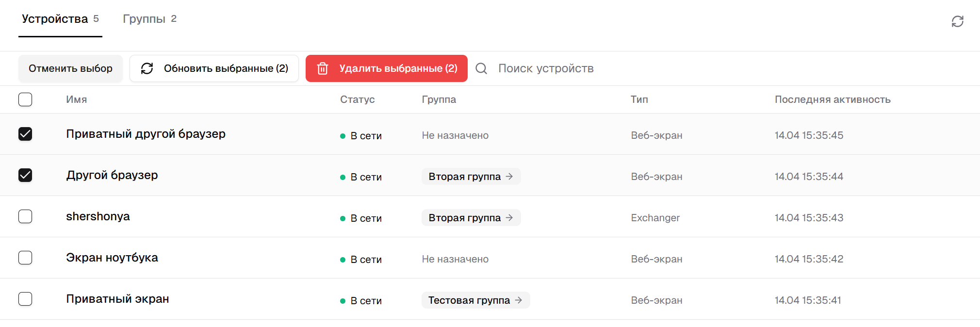Open Вторая группа for Другой браузер
The width and height of the screenshot is (980, 327).
point(471,177)
